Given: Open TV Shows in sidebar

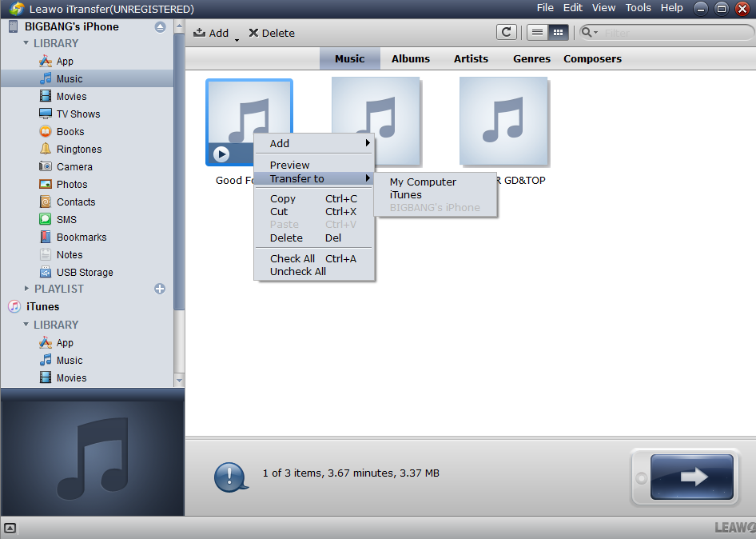Looking at the screenshot, I should (78, 114).
